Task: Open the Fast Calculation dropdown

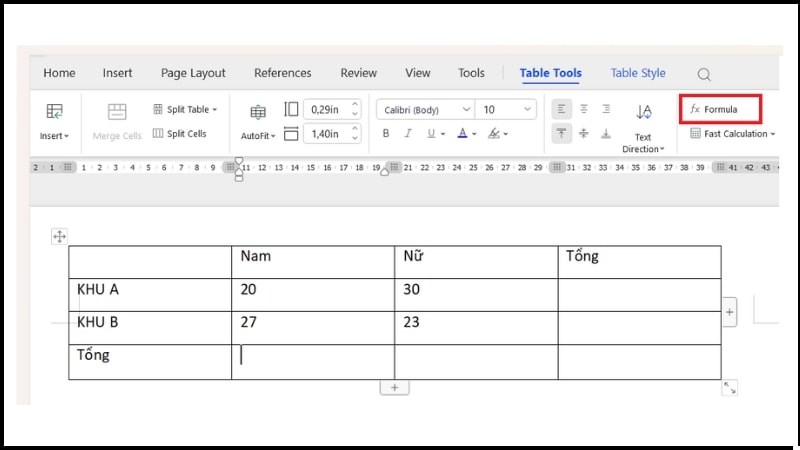Action: click(735, 133)
